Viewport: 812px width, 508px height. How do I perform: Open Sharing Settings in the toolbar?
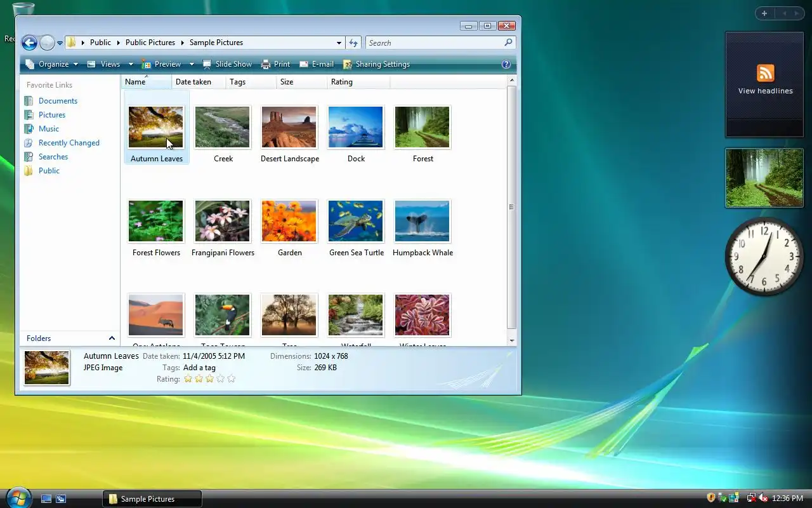[x=376, y=64]
